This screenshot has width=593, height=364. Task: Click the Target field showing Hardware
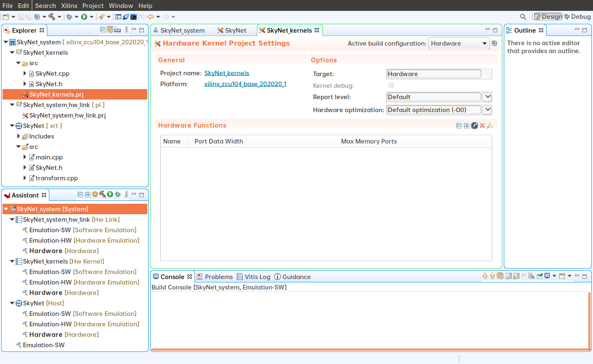[x=434, y=74]
